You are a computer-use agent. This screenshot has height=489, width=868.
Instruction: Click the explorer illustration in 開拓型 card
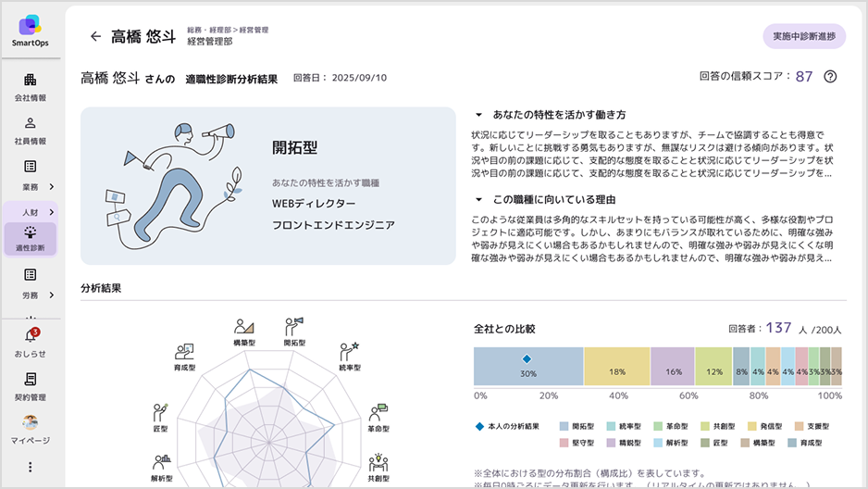[x=173, y=185]
